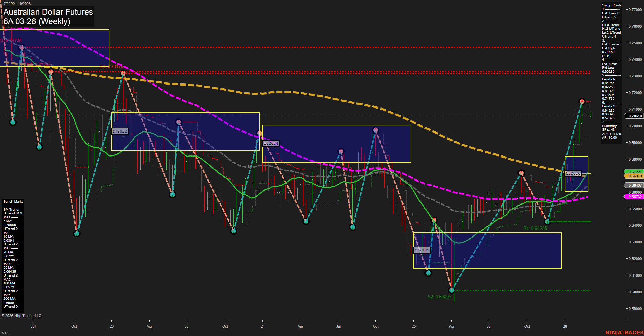Select the orange pivot marker at the April 2025 bottom

click(x=434, y=219)
